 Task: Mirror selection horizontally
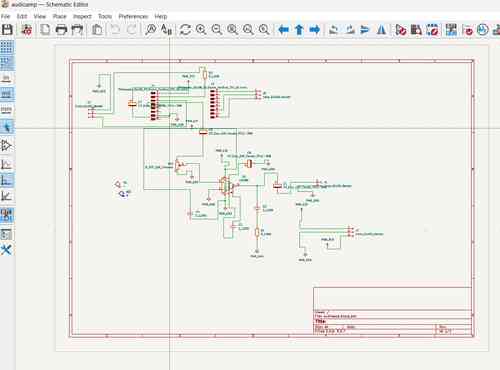pyautogui.click(x=381, y=30)
